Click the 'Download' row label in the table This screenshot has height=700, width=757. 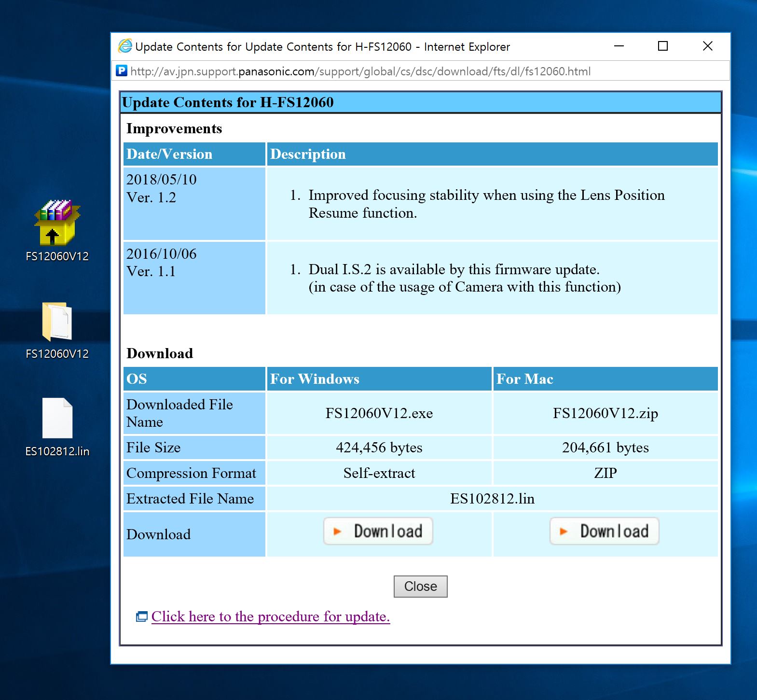tap(194, 534)
